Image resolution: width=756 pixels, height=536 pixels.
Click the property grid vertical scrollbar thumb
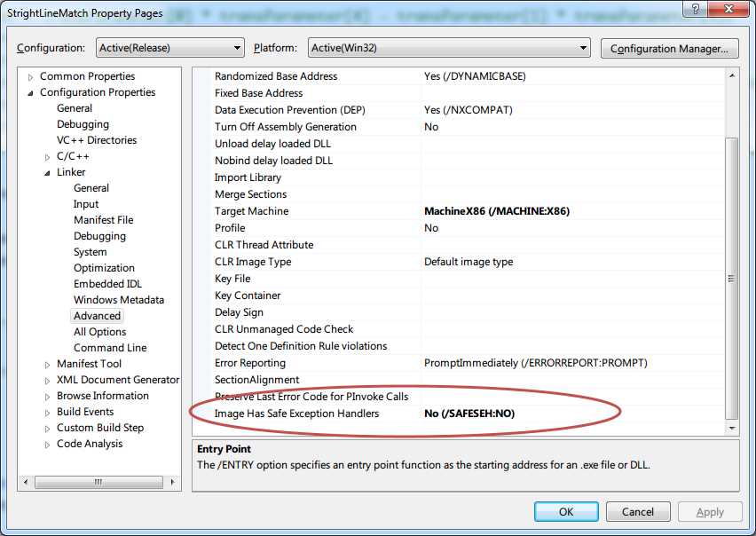(x=732, y=279)
